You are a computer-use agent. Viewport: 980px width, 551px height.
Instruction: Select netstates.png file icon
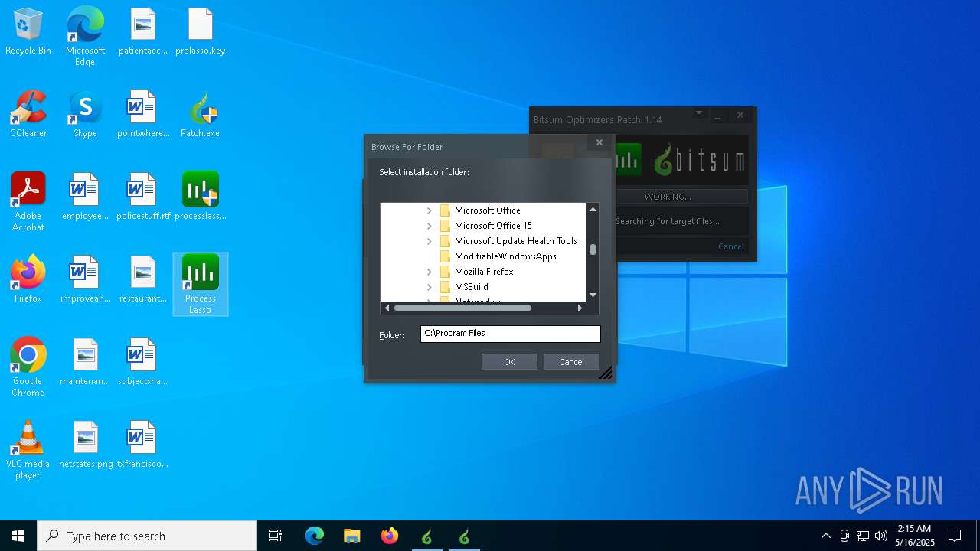pyautogui.click(x=85, y=445)
